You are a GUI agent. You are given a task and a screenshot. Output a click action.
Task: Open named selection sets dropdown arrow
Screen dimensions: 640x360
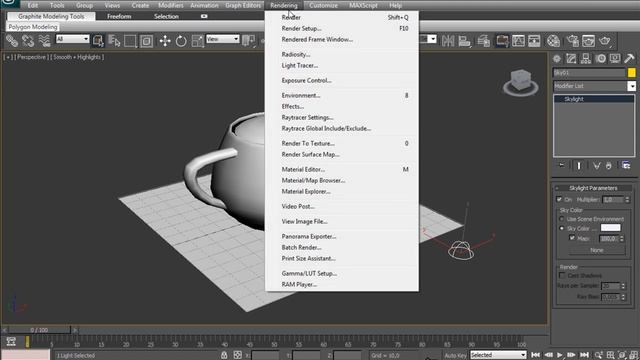[432, 39]
